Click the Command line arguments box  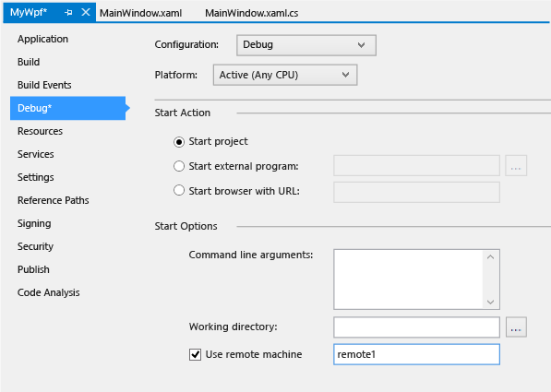click(x=416, y=279)
